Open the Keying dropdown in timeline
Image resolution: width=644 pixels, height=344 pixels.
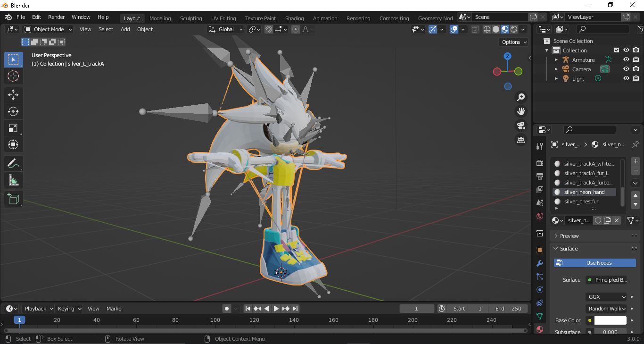[x=69, y=309]
